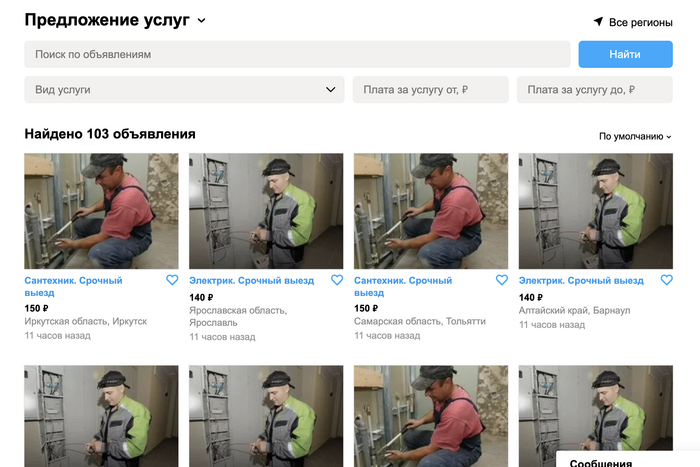Toggle the heart on the Тольятти listing
700x467 pixels.
501,281
